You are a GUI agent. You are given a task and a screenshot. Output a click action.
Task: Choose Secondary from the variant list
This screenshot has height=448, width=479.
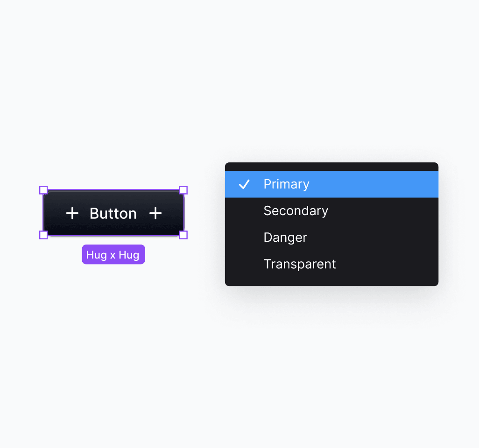tap(296, 211)
